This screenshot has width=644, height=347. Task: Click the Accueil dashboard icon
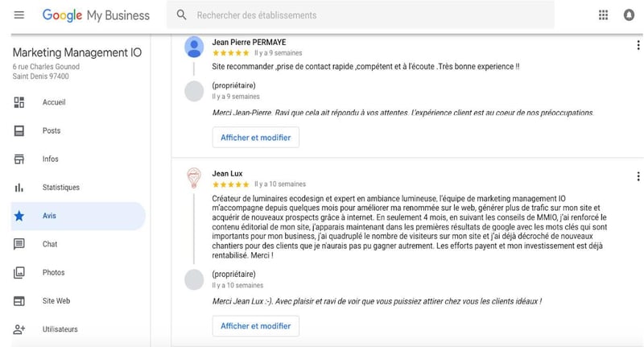tap(19, 102)
